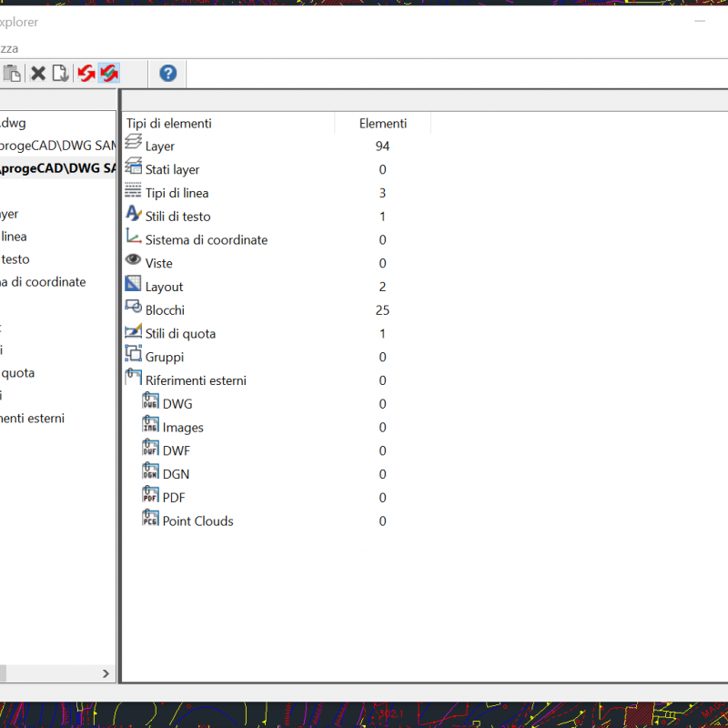Screen dimensions: 728x728
Task: Select the DWG external reference item
Action: tap(177, 404)
